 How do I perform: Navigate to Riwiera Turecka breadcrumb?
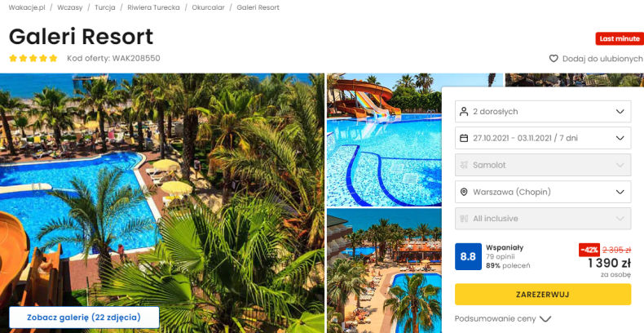pos(153,7)
